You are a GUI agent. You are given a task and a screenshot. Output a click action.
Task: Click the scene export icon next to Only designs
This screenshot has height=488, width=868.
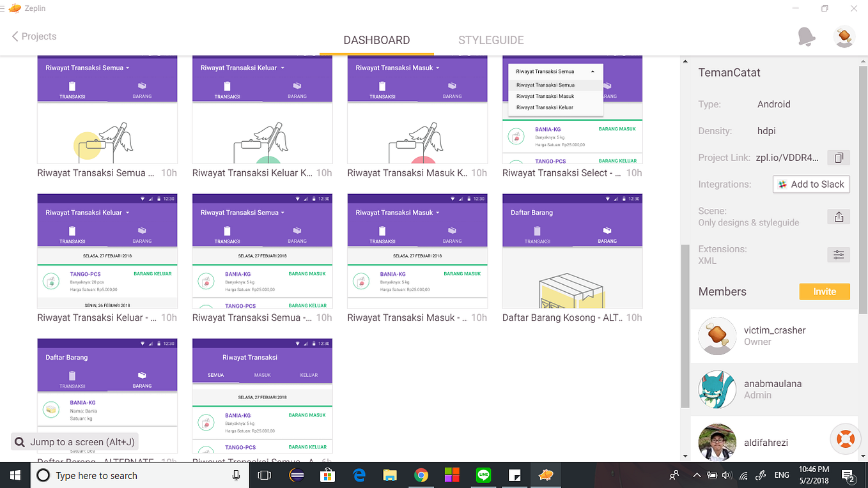[x=839, y=216]
